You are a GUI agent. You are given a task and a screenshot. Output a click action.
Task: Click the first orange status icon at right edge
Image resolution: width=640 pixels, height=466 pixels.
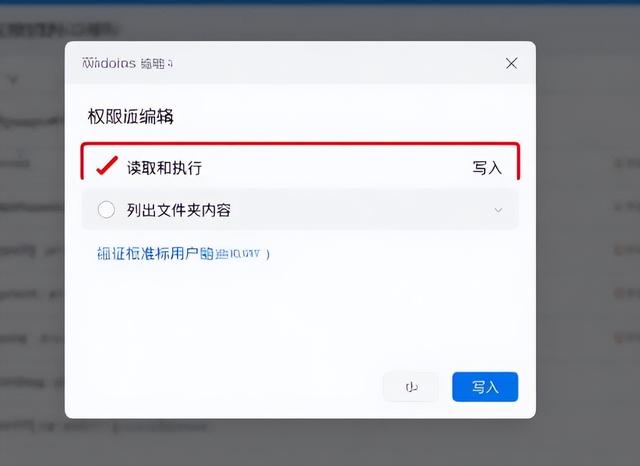[x=620, y=249]
